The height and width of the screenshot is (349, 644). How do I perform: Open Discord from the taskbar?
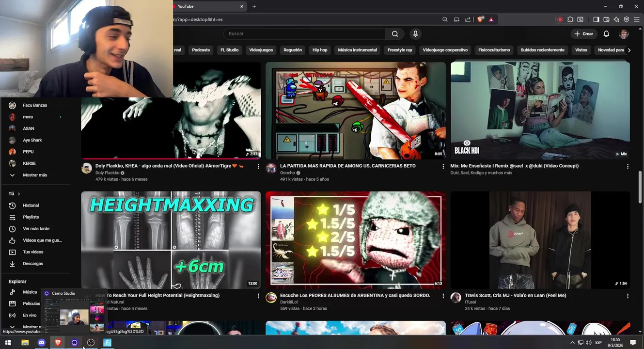[42, 343]
